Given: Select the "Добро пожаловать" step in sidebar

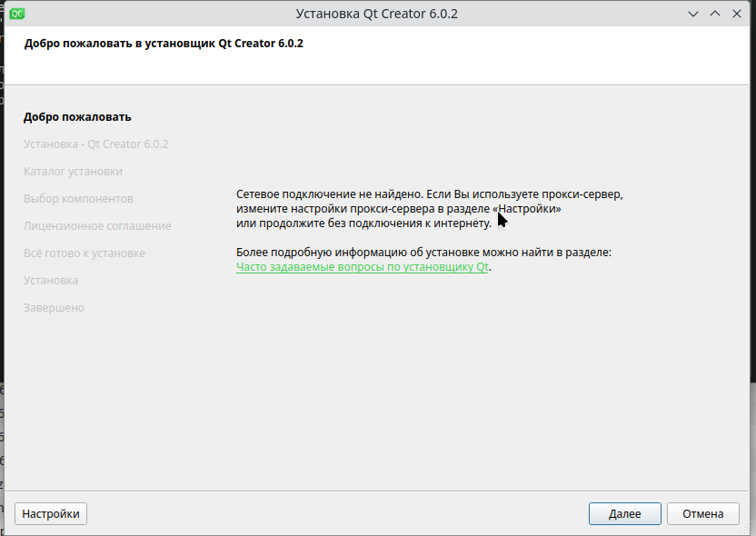Looking at the screenshot, I should (77, 117).
